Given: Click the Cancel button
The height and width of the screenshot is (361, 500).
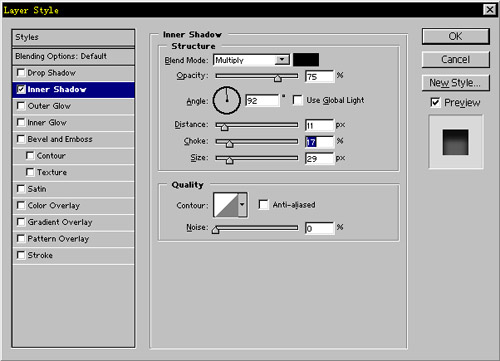Looking at the screenshot, I should pos(456,59).
